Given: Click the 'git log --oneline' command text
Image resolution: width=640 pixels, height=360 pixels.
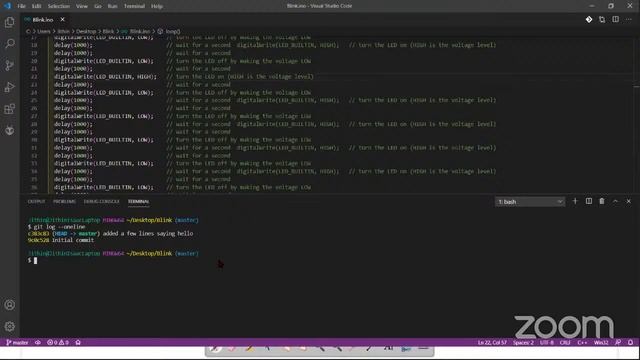Looking at the screenshot, I should click(59, 227).
